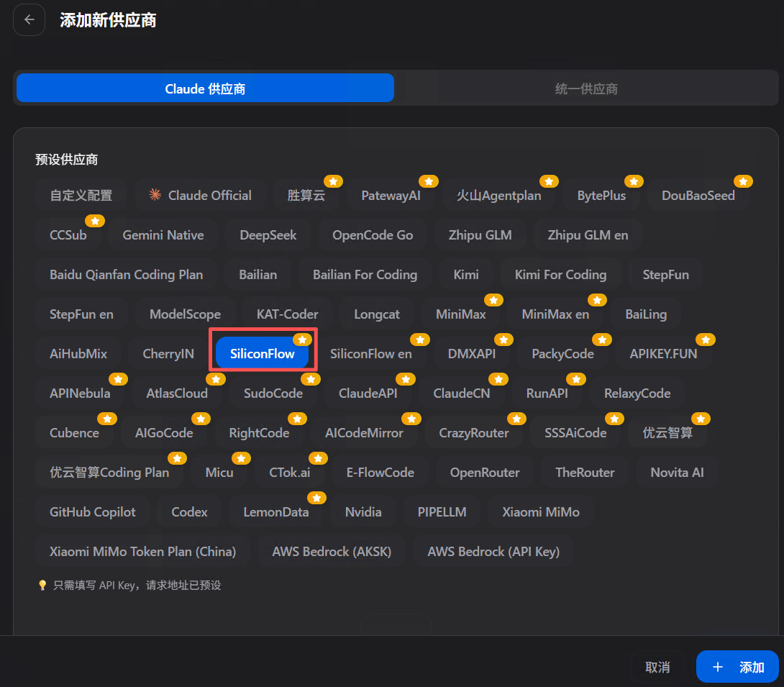This screenshot has width=784, height=687.
Task: Select Baidu Qianfan Coding Plan
Action: 126,274
